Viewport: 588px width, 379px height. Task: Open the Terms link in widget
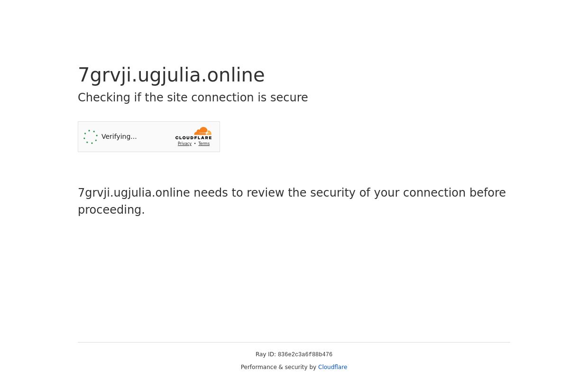click(204, 144)
